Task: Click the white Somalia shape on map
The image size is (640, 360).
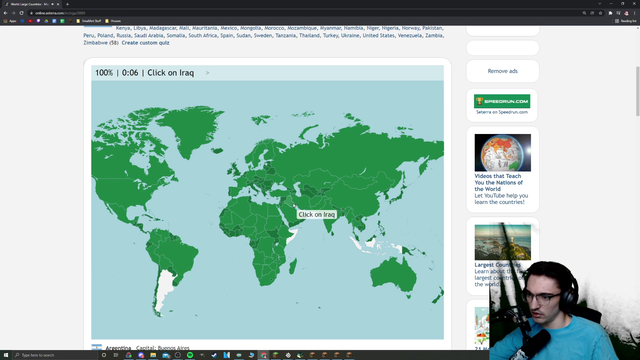Action: coord(293,236)
